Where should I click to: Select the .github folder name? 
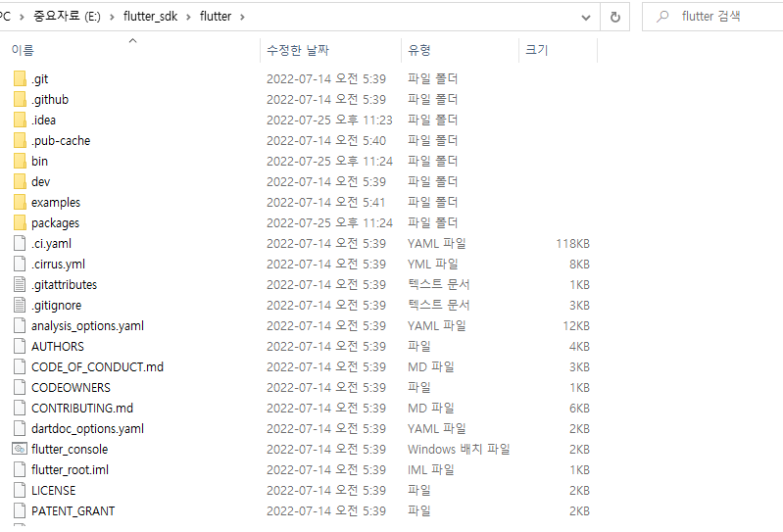[x=50, y=100]
